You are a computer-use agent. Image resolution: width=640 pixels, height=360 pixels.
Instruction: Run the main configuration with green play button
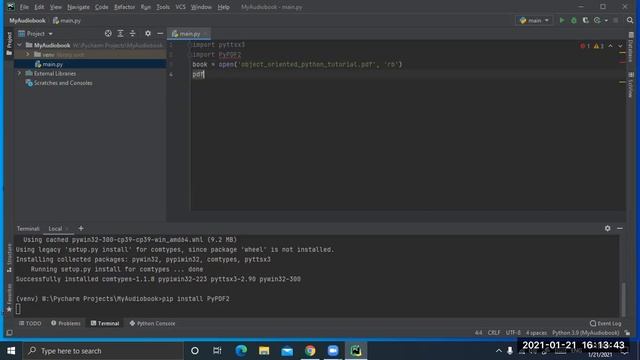point(562,20)
